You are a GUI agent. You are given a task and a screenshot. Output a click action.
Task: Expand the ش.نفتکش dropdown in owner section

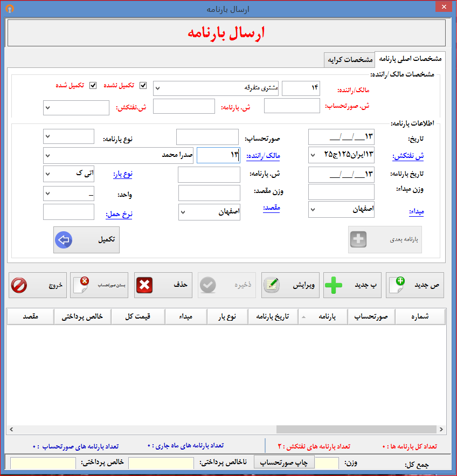47,107
